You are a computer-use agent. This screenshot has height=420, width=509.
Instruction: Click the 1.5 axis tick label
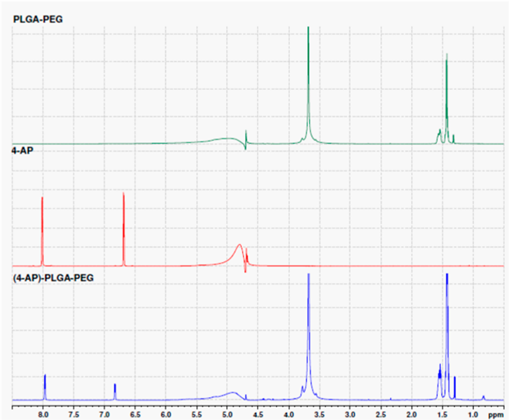pos(442,415)
